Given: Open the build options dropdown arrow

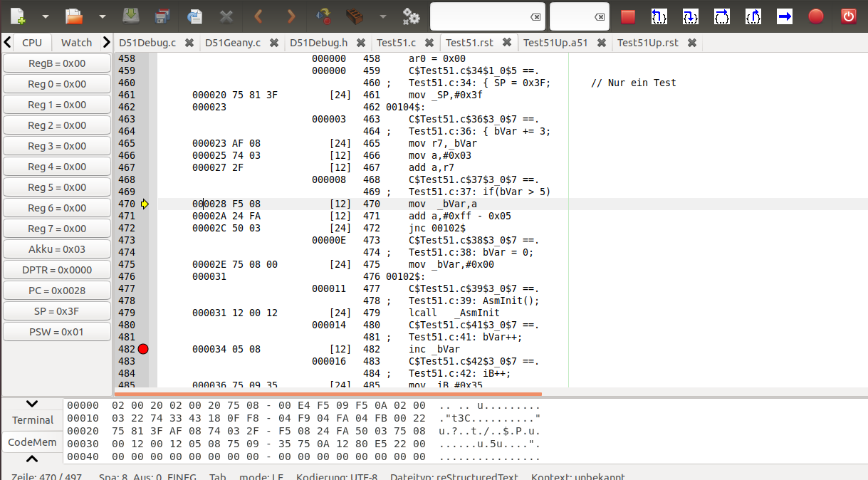Looking at the screenshot, I should point(383,16).
